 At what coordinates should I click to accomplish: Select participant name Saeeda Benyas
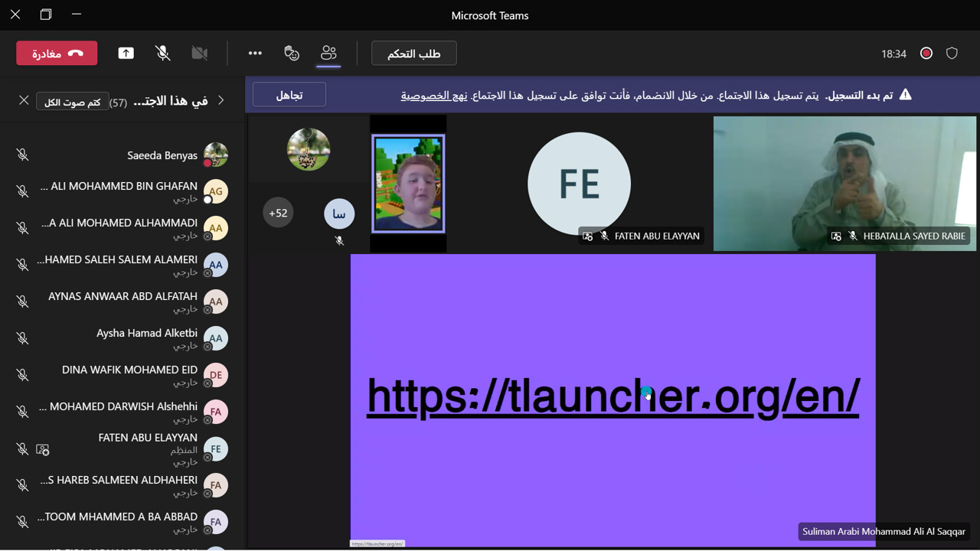162,155
